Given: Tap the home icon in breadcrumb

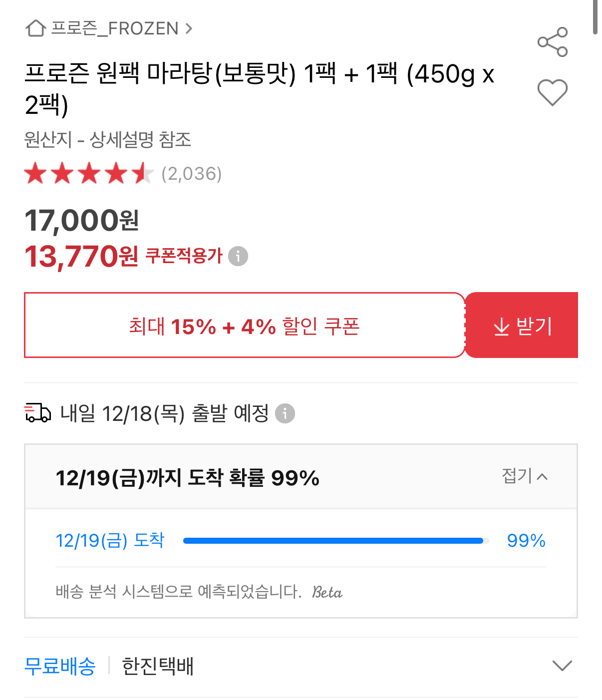Looking at the screenshot, I should (x=35, y=28).
